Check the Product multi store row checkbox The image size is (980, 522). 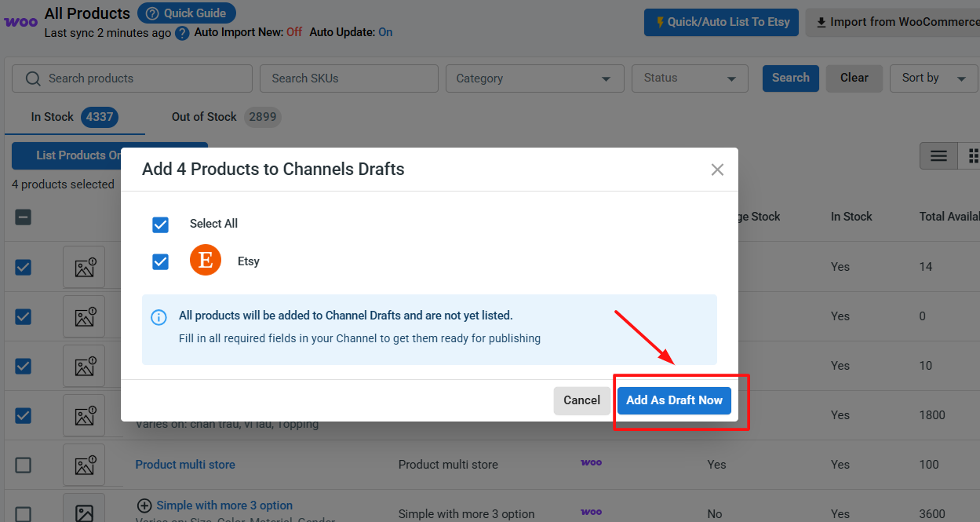coord(24,465)
